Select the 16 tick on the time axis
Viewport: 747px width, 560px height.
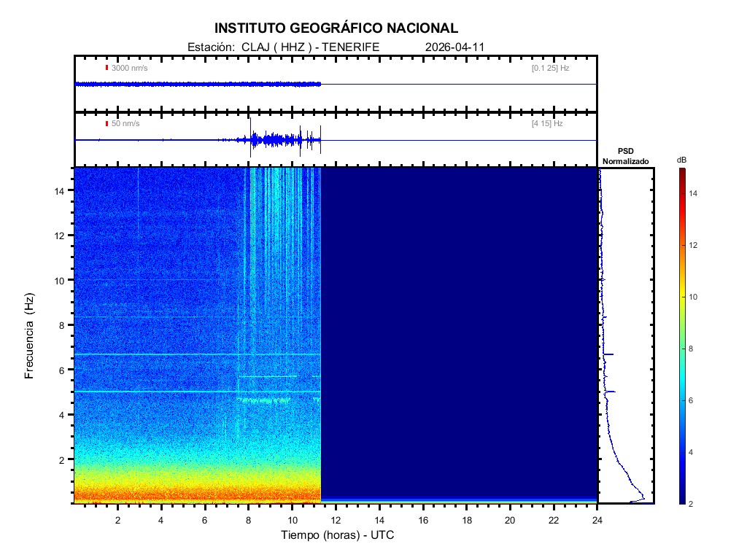tap(423, 519)
